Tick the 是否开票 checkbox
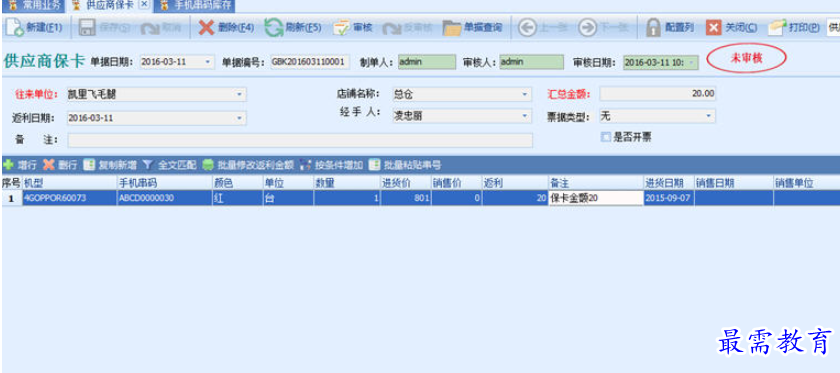Screen dimensions: 840x373 coord(606,137)
